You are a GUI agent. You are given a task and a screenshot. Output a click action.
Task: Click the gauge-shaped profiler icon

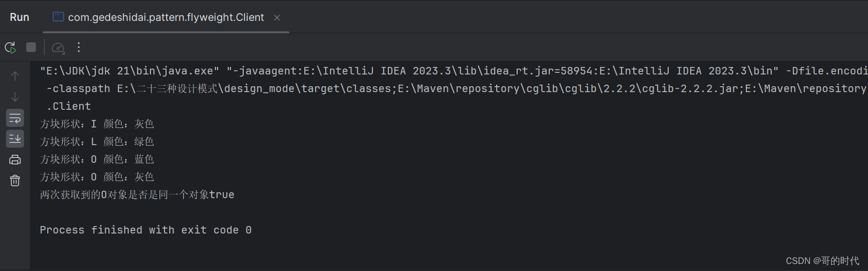coord(58,48)
